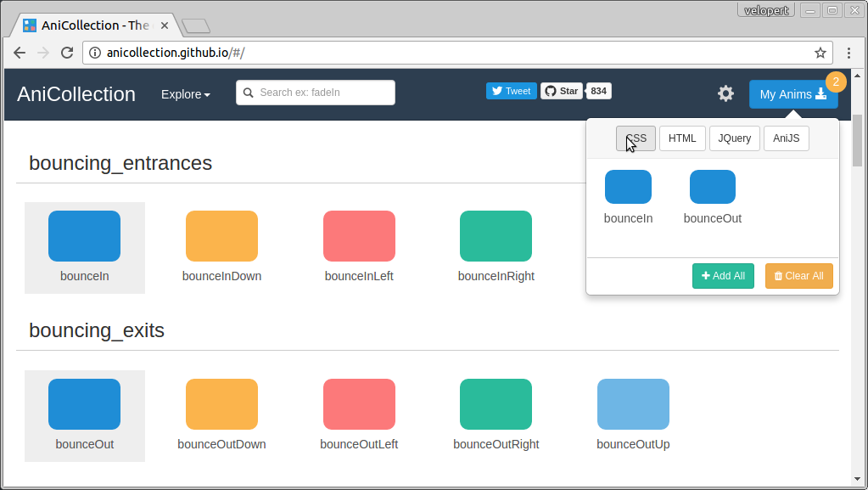This screenshot has height=490, width=868.
Task: Switch output format to HTML
Action: click(x=682, y=138)
